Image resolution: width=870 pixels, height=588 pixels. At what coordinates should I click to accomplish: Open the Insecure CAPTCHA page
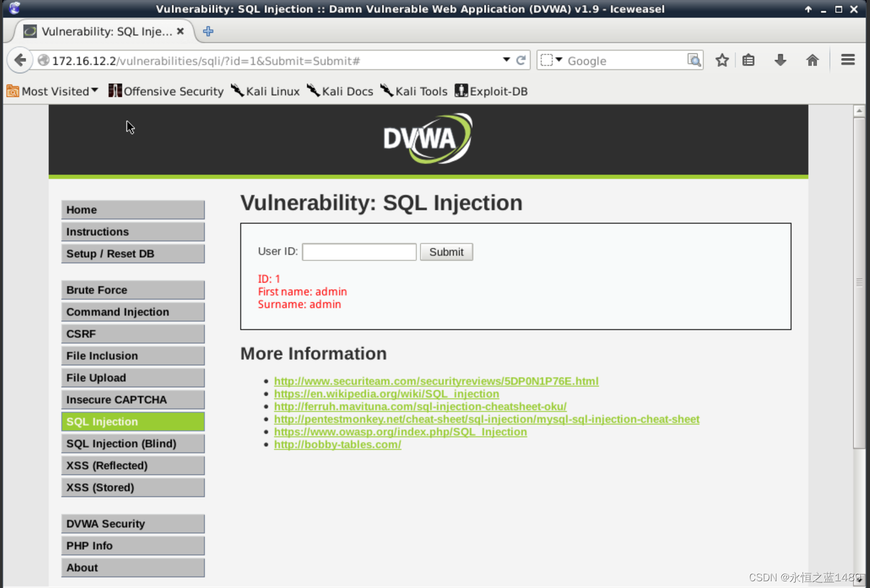[133, 400]
